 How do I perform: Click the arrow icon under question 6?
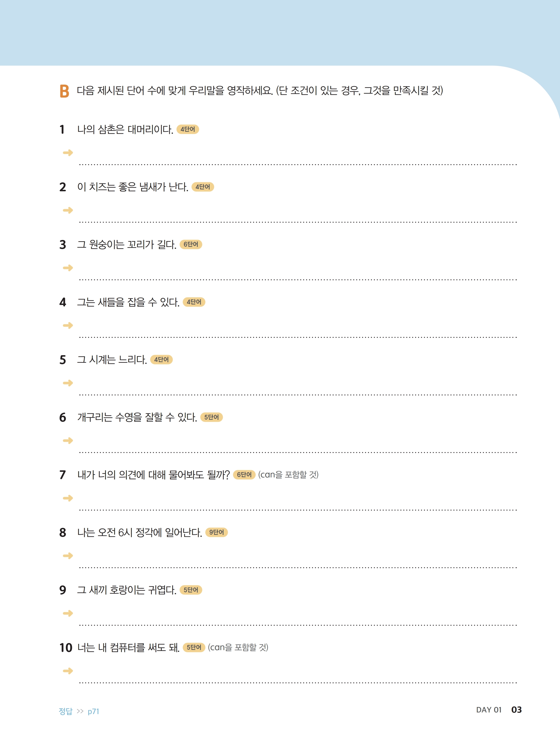(x=68, y=441)
